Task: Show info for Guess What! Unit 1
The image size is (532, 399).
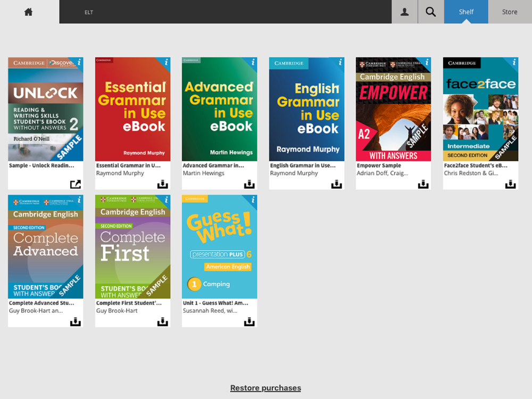Action: tap(253, 199)
